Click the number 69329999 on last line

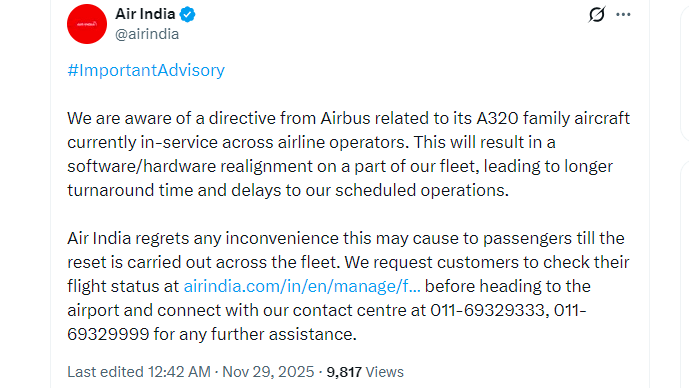point(108,334)
